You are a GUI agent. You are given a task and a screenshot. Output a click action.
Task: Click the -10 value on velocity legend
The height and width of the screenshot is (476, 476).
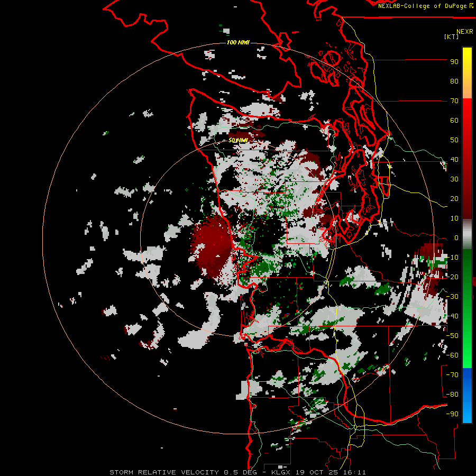(x=452, y=258)
